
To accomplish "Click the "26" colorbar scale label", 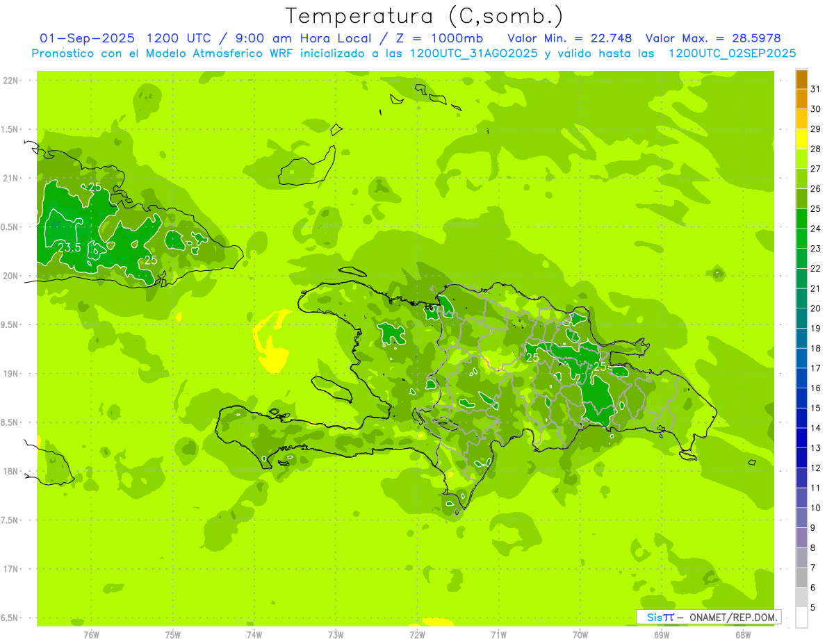I will pos(815,188).
